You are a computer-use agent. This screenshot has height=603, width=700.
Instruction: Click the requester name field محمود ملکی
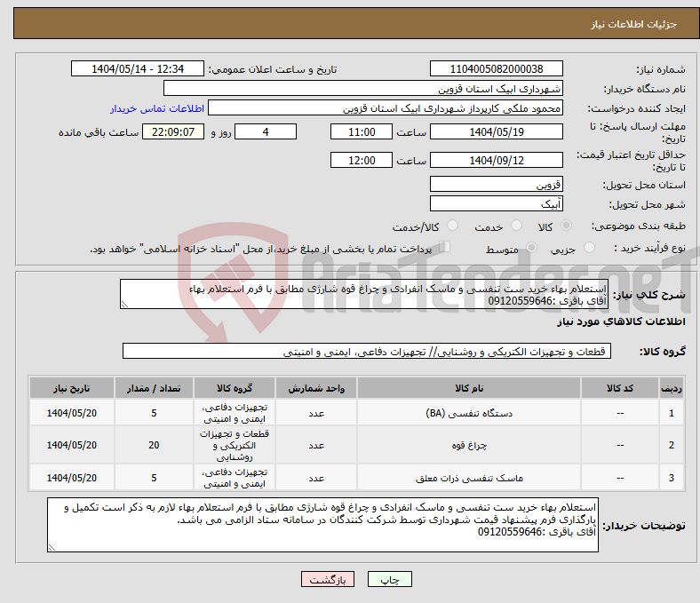[386, 108]
